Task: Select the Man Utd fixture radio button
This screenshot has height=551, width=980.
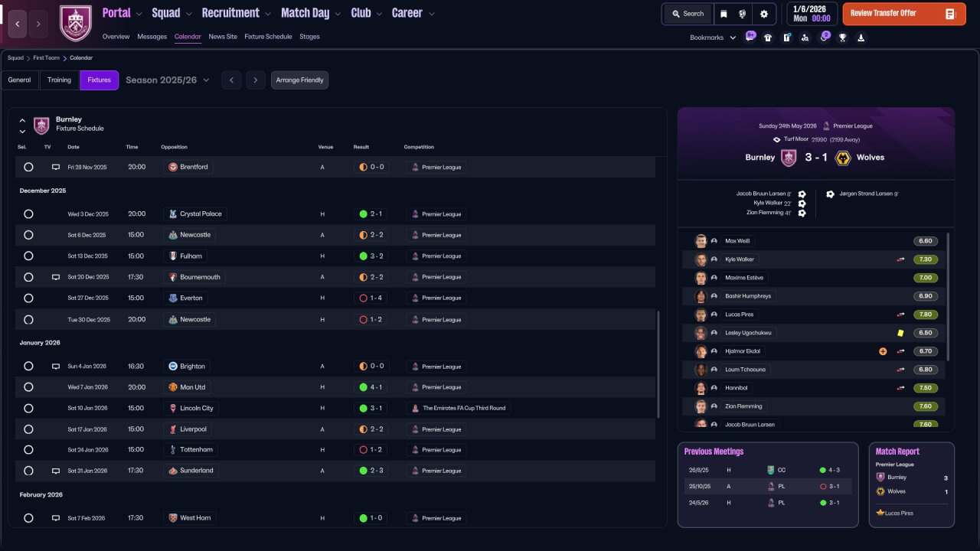Action: tap(28, 387)
